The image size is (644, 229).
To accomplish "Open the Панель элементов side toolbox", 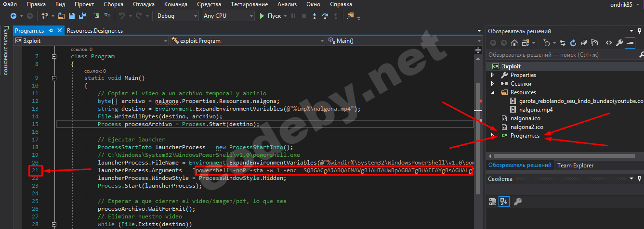I will point(5,51).
